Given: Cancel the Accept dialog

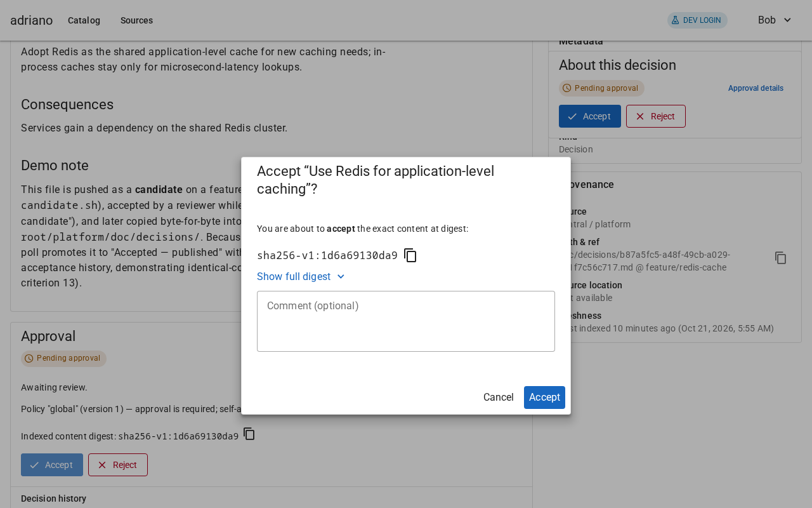Looking at the screenshot, I should [x=499, y=398].
